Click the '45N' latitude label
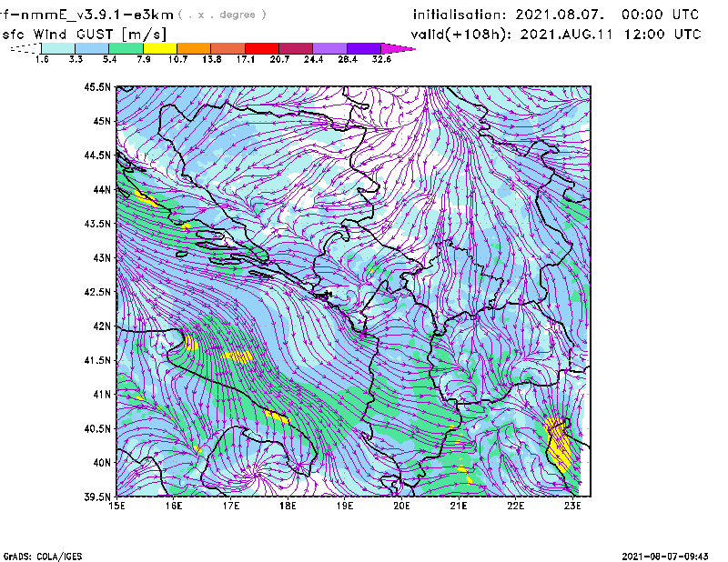Viewport: 728px width, 562px height. [x=102, y=121]
